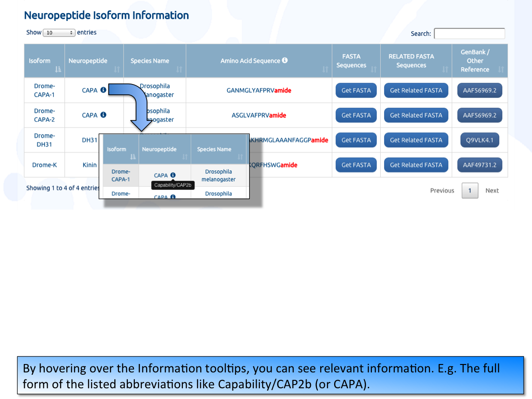Click inset Isoform column sort icon
Image resolution: width=532 pixels, height=399 pixels.
pos(133,157)
